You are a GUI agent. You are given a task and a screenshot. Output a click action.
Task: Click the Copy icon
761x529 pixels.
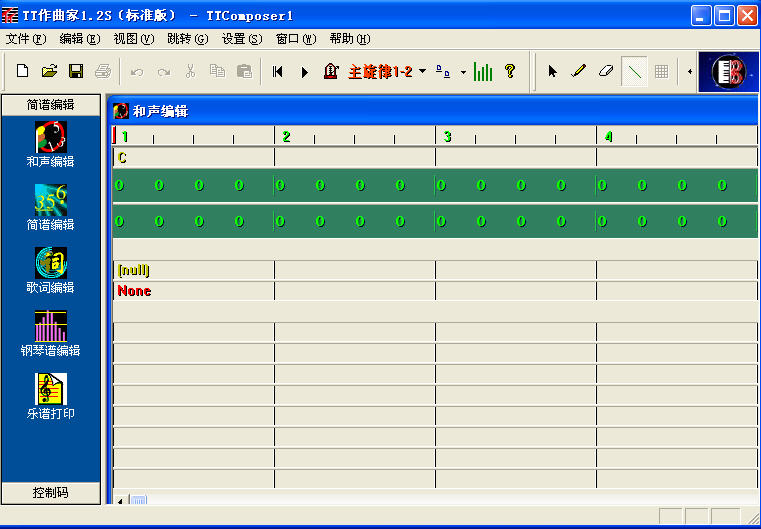[x=217, y=71]
